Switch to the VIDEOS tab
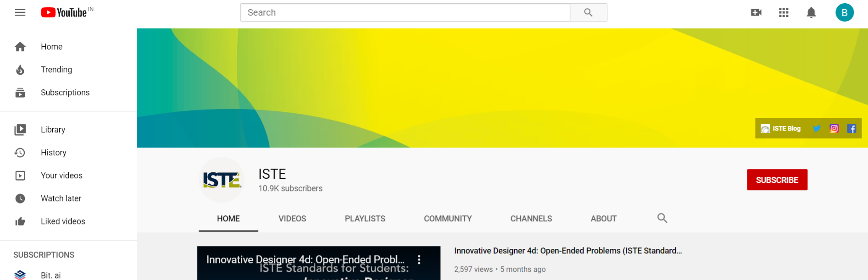Viewport: 868px width, 280px height. coord(292,219)
